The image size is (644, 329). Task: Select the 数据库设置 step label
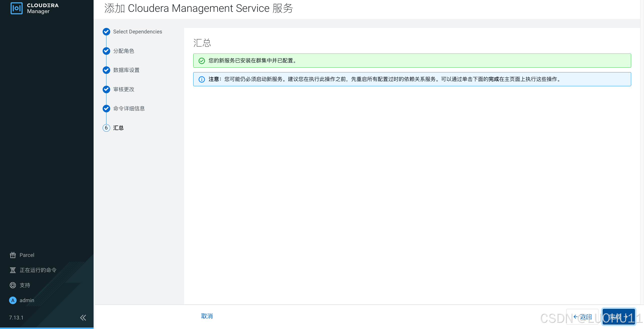point(126,70)
